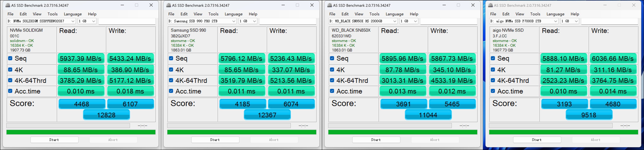Image resolution: width=644 pixels, height=150 pixels.
Task: Open the Edit menu in the Samsung window
Action: 184,14
